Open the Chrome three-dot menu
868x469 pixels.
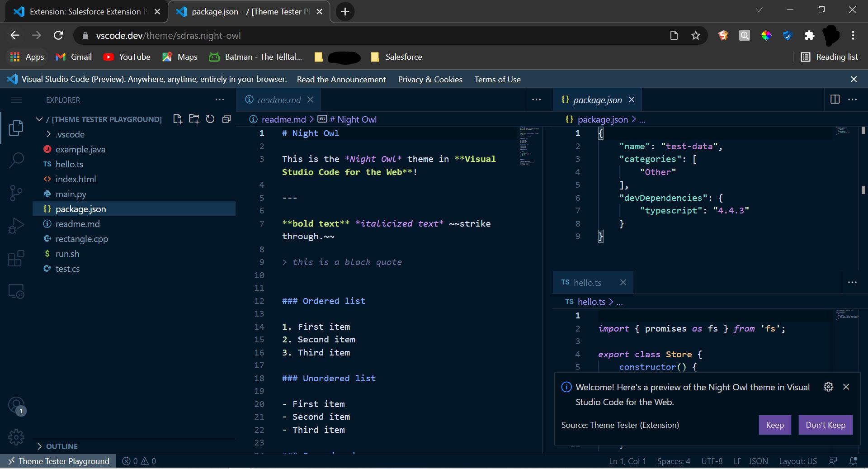(853, 35)
